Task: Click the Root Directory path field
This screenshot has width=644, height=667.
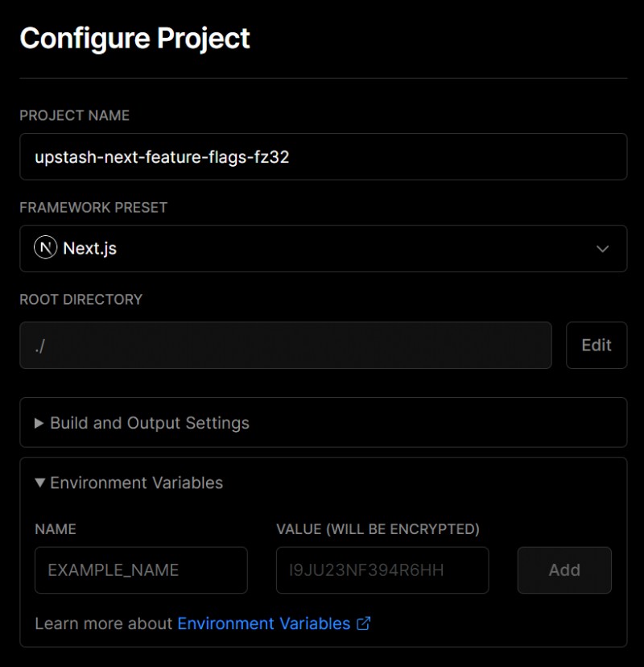Action: pos(286,345)
